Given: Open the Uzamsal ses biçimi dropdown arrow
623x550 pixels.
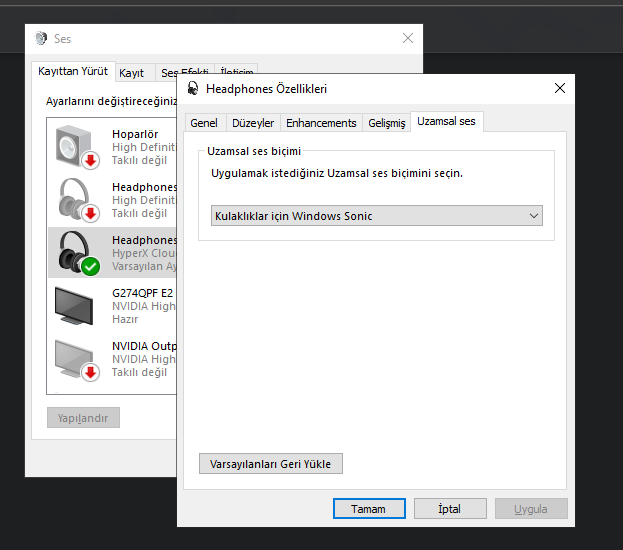Looking at the screenshot, I should 534,216.
